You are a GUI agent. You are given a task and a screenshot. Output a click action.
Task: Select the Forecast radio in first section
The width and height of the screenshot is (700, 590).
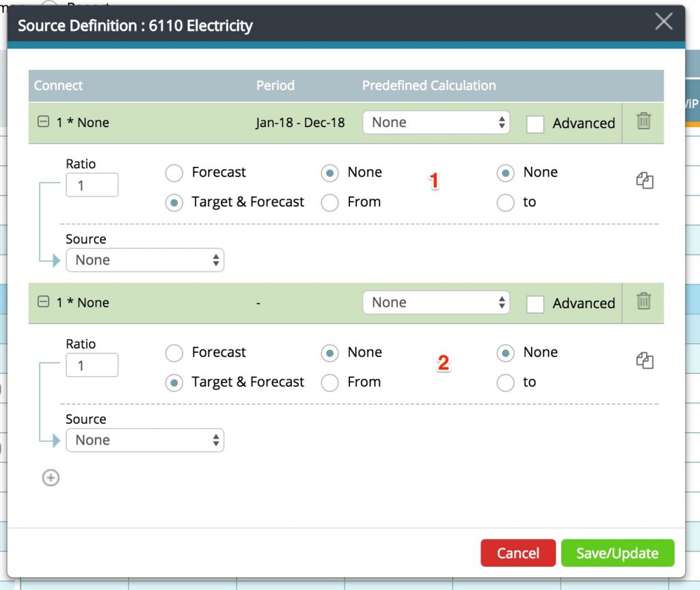click(x=174, y=173)
